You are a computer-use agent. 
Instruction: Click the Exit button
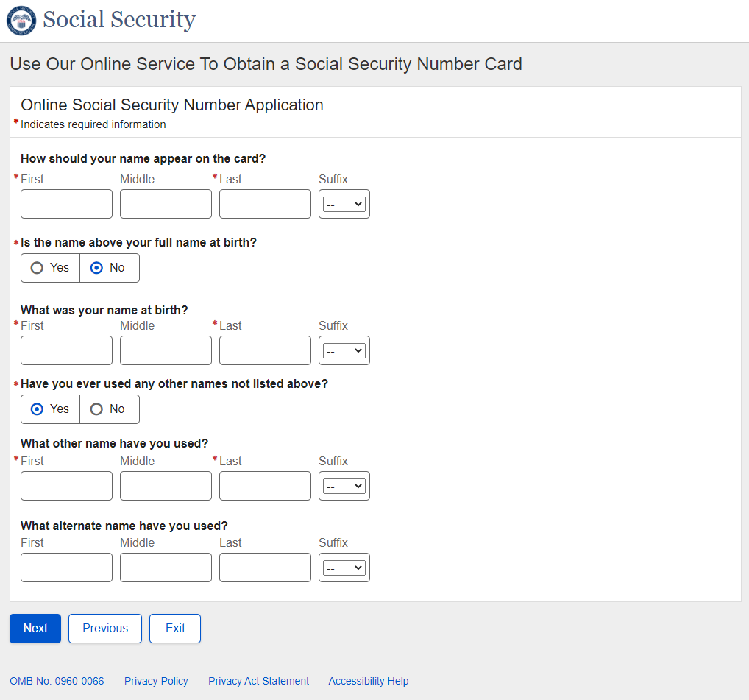(x=175, y=629)
